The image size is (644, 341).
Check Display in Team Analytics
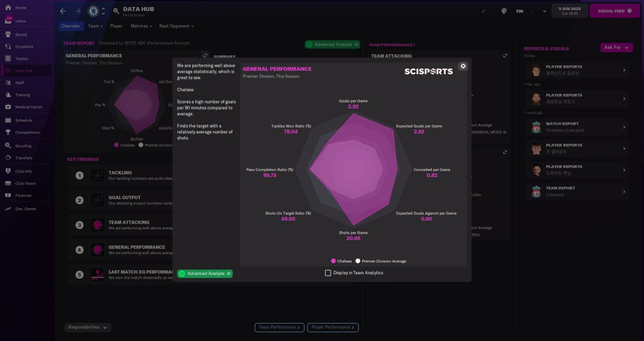tap(328, 273)
